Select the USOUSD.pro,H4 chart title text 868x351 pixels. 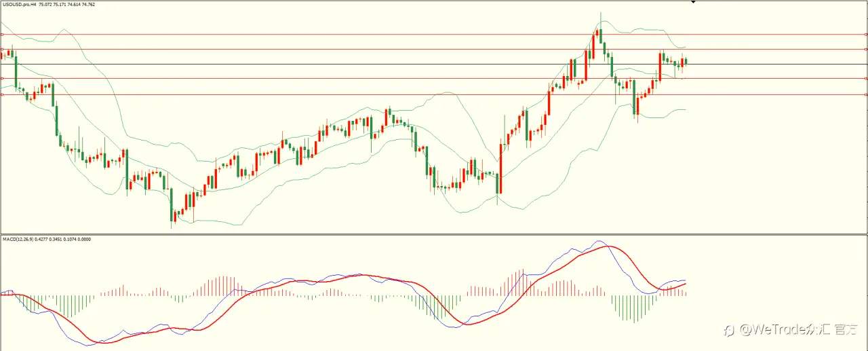pos(20,4)
